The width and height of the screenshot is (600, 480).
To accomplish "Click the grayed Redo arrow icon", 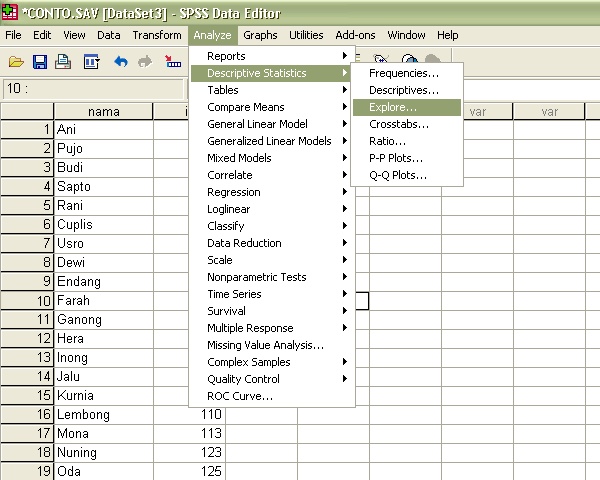I will coord(145,61).
